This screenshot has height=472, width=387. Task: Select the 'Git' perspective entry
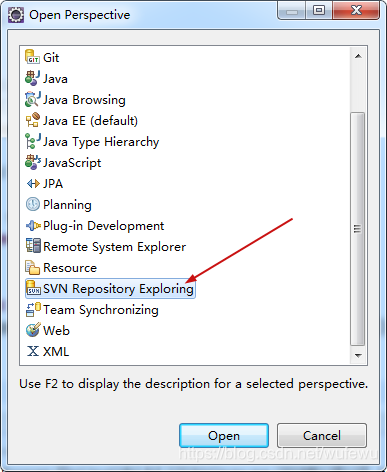(51, 58)
